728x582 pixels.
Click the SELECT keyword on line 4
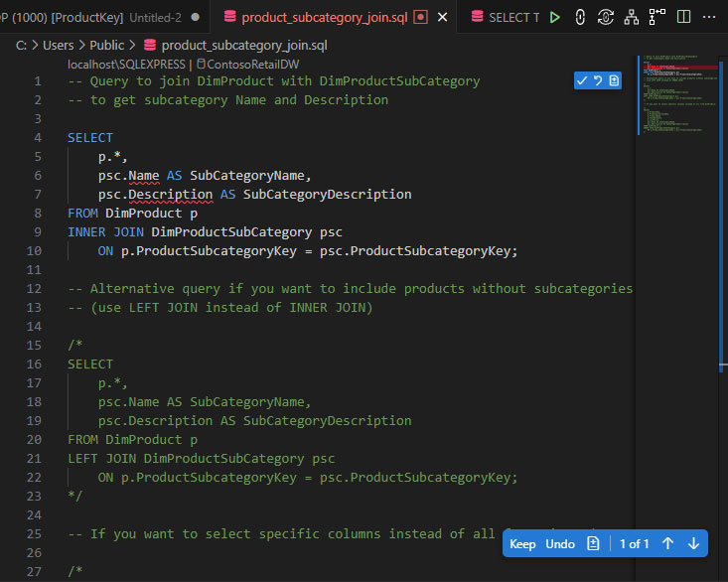[x=90, y=138]
